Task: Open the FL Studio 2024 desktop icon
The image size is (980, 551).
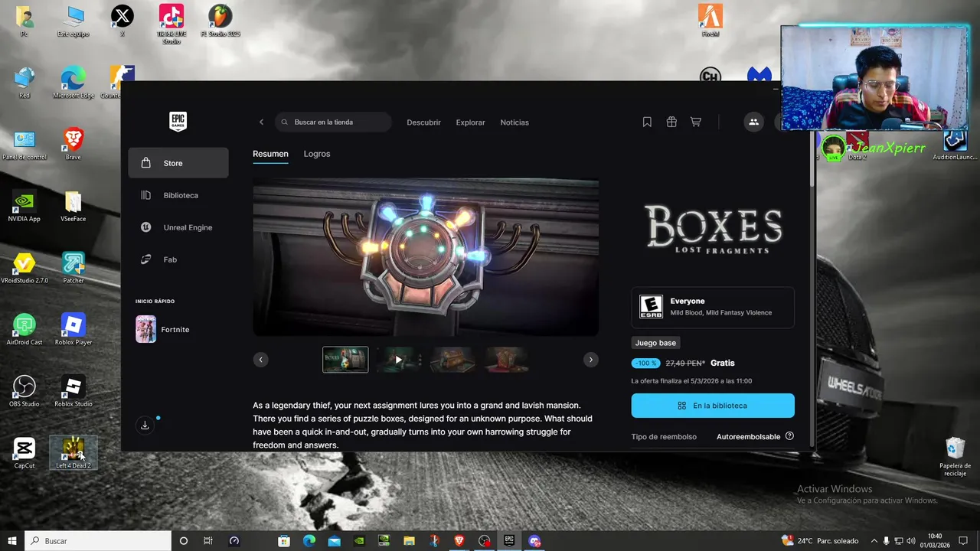Action: [220, 21]
